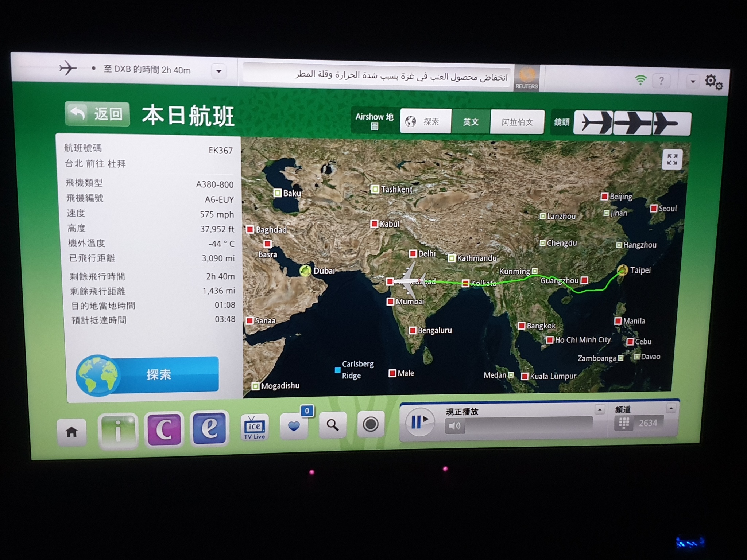Click the blue 探索 explore button
Screen dimensions: 747x560
[x=148, y=375]
